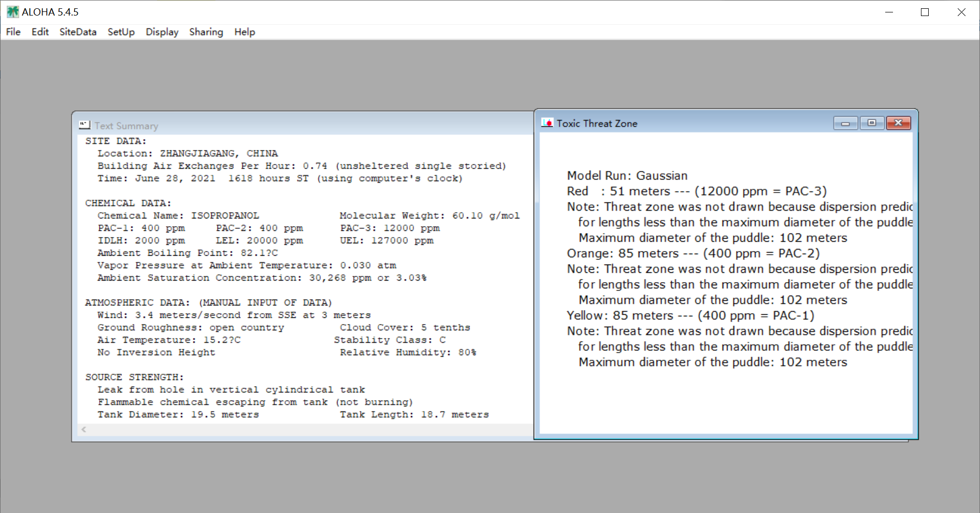Open the SiteData menu

[x=78, y=32]
